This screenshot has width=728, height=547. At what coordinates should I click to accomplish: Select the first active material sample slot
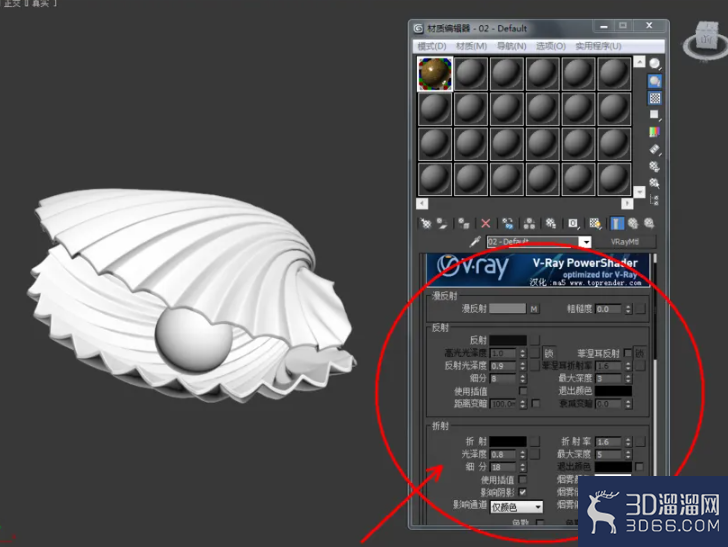(x=435, y=74)
